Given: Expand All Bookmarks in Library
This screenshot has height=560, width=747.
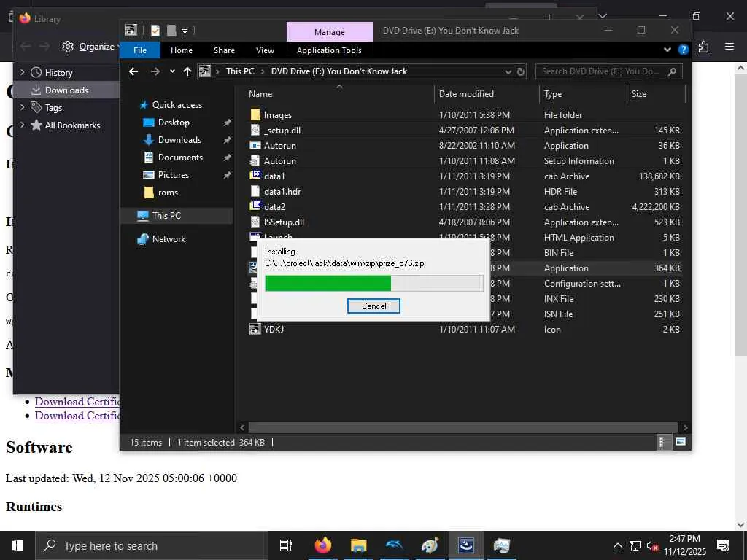Looking at the screenshot, I should (23, 125).
